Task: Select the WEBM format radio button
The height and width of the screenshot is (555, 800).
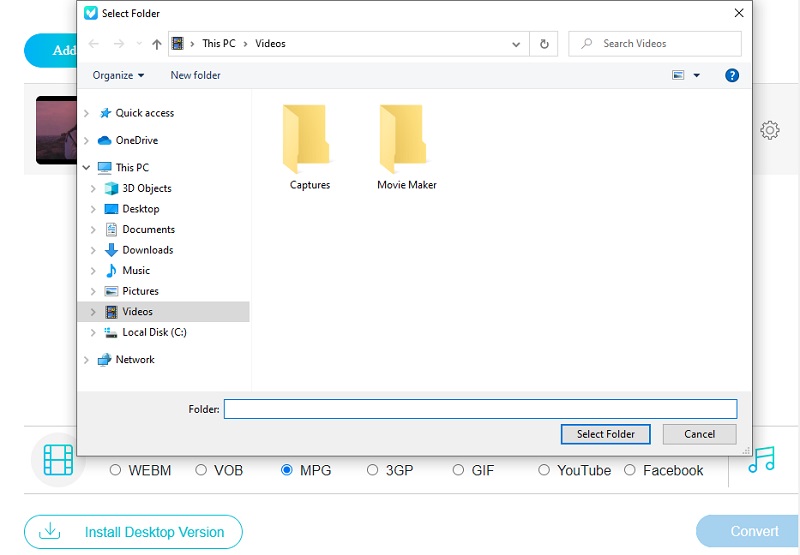Action: coord(116,470)
